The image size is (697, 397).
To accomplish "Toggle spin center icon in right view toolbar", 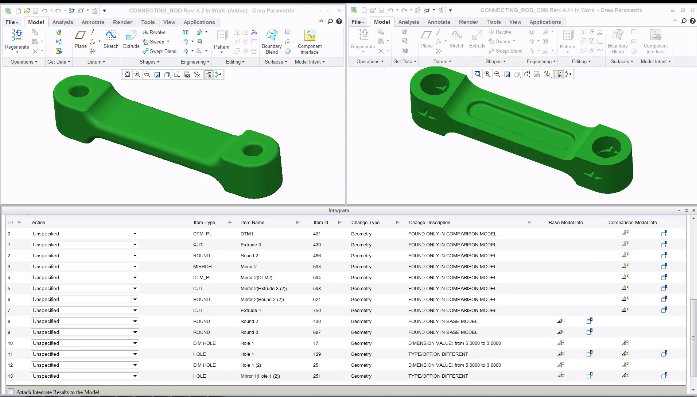I will coord(569,74).
